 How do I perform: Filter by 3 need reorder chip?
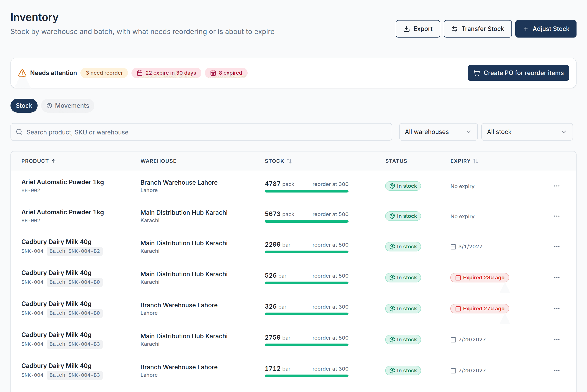104,73
